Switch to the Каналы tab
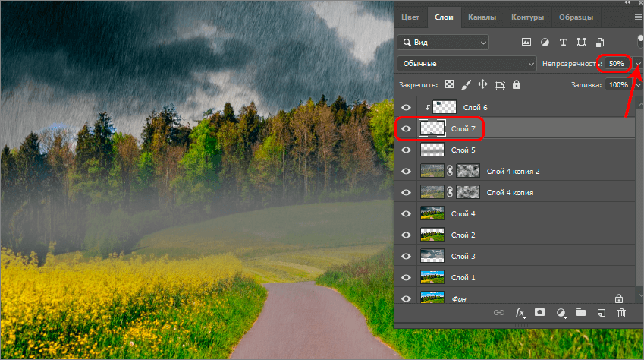644x360 pixels. 482,17
